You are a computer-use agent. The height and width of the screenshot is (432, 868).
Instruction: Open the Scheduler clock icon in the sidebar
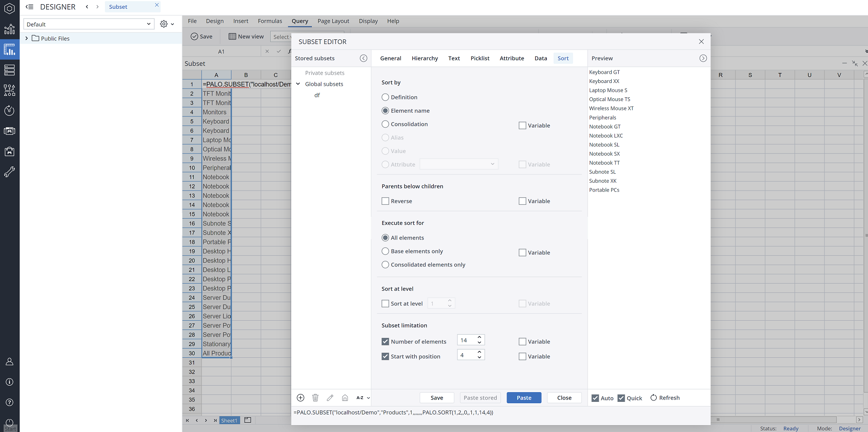click(x=9, y=110)
